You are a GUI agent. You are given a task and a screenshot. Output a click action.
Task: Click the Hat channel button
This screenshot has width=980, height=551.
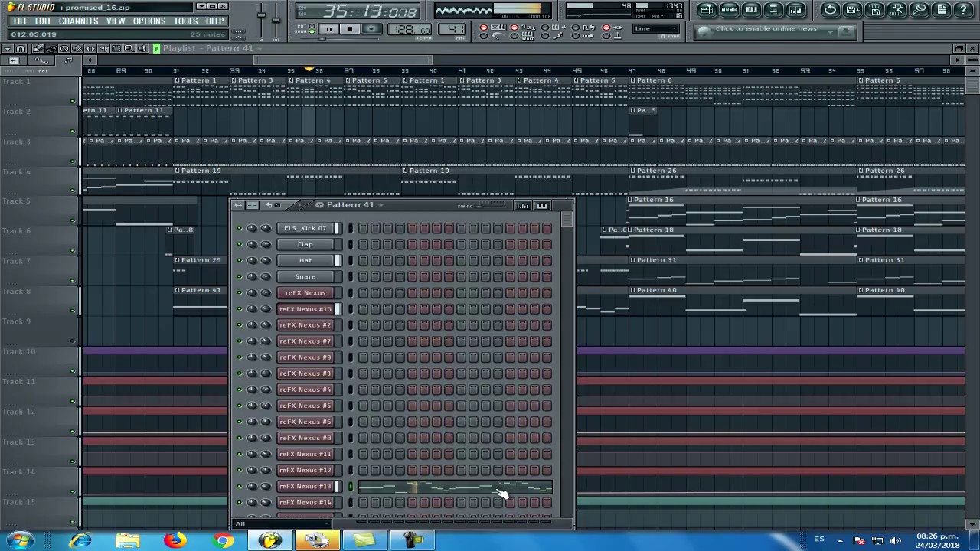pos(305,260)
